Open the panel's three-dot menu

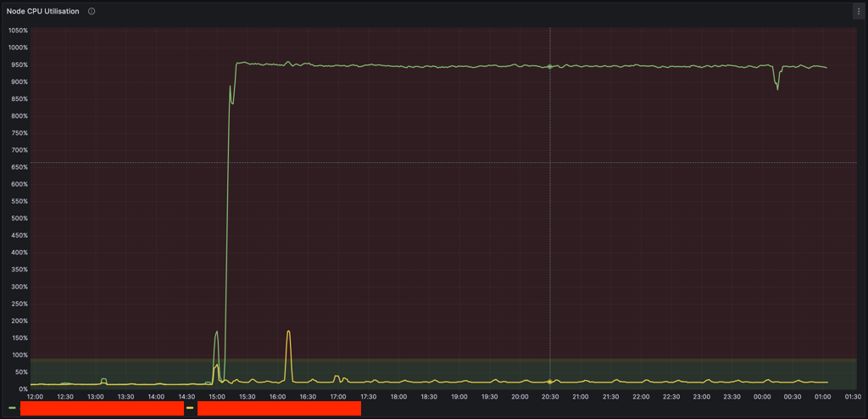click(x=859, y=11)
